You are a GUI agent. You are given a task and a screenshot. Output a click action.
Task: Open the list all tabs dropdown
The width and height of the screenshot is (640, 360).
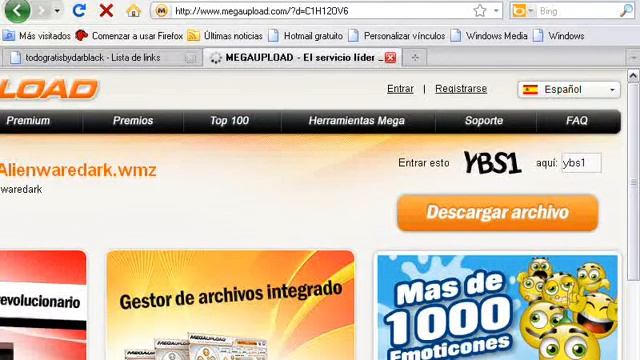(633, 58)
